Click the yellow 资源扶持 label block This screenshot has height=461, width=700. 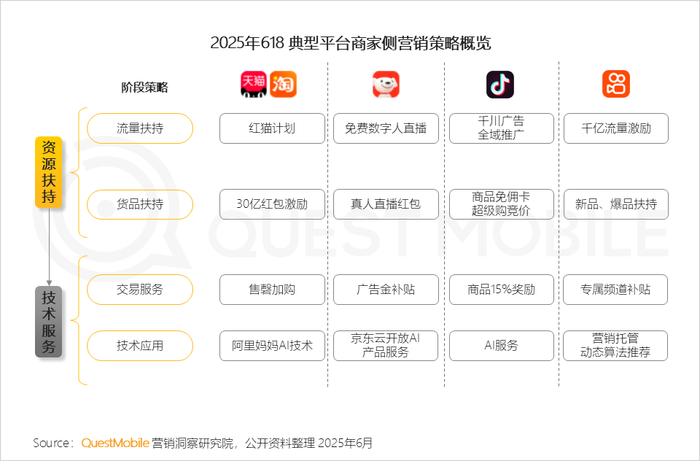click(49, 172)
